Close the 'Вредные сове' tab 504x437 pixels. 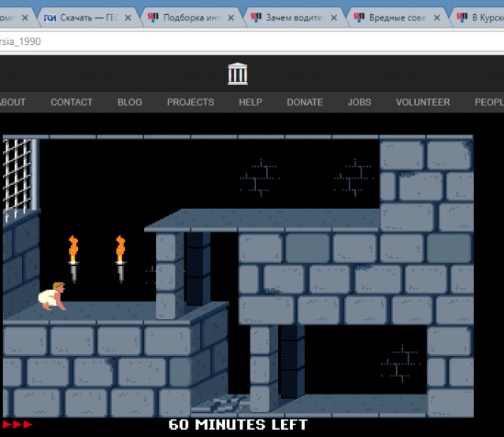click(437, 17)
